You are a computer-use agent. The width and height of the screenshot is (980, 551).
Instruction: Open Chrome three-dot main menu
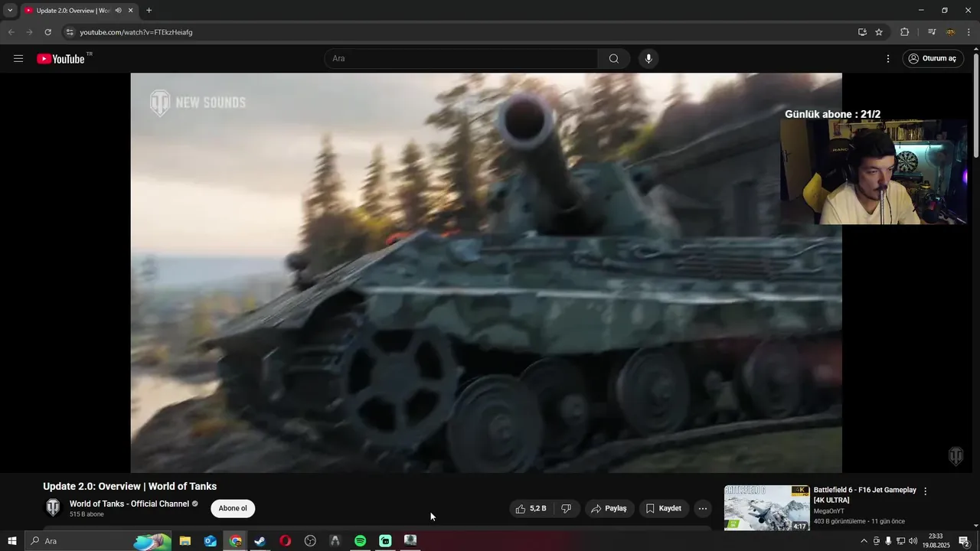coord(969,32)
